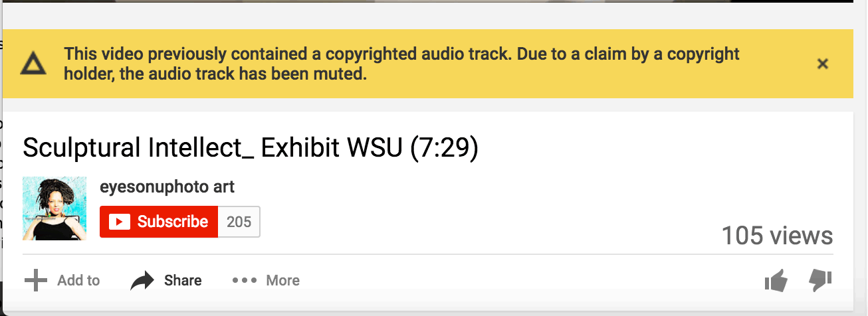The image size is (868, 316).
Task: Click the 205 subscriber count box
Action: (x=239, y=222)
